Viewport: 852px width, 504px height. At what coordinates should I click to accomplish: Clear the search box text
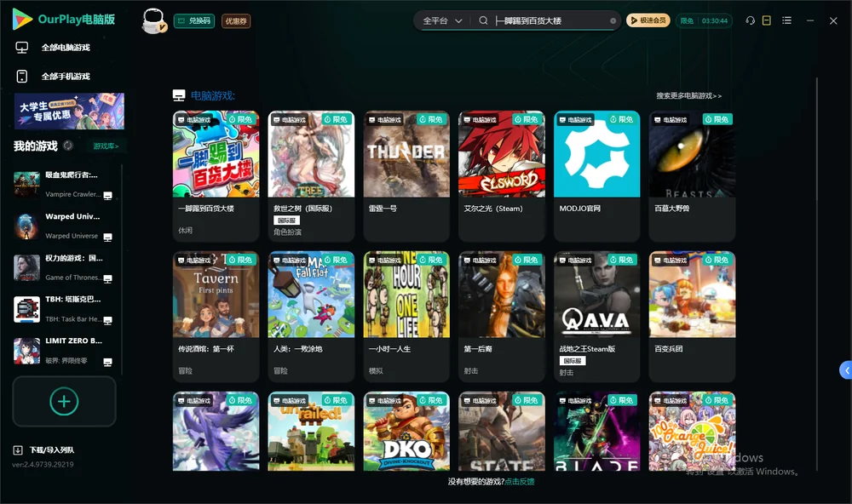(x=613, y=21)
